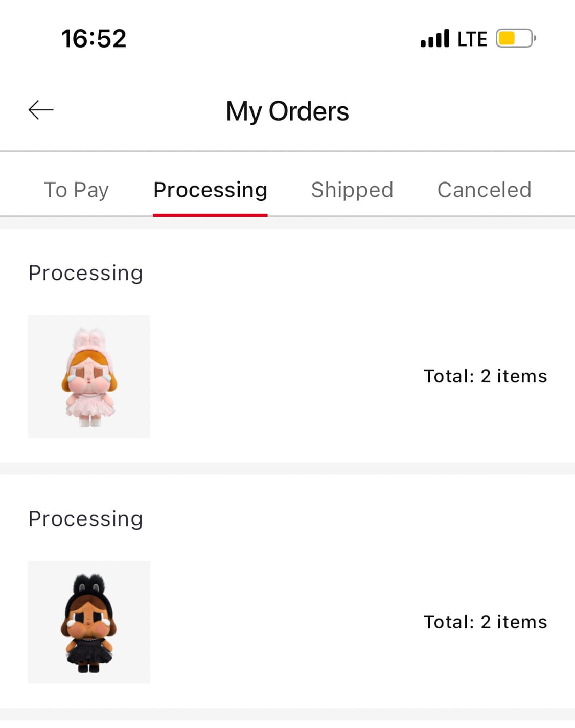
Task: Open the pink bunny doll thumbnail
Action: [89, 376]
